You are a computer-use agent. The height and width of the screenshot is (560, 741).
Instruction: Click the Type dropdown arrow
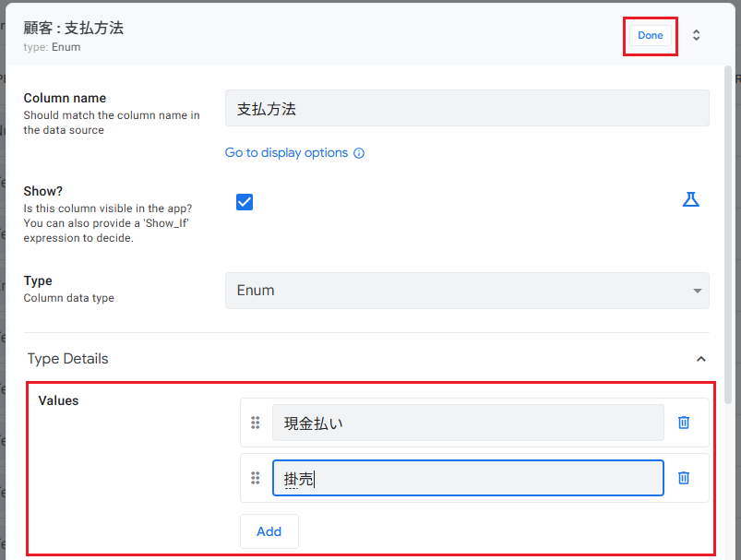(x=697, y=291)
